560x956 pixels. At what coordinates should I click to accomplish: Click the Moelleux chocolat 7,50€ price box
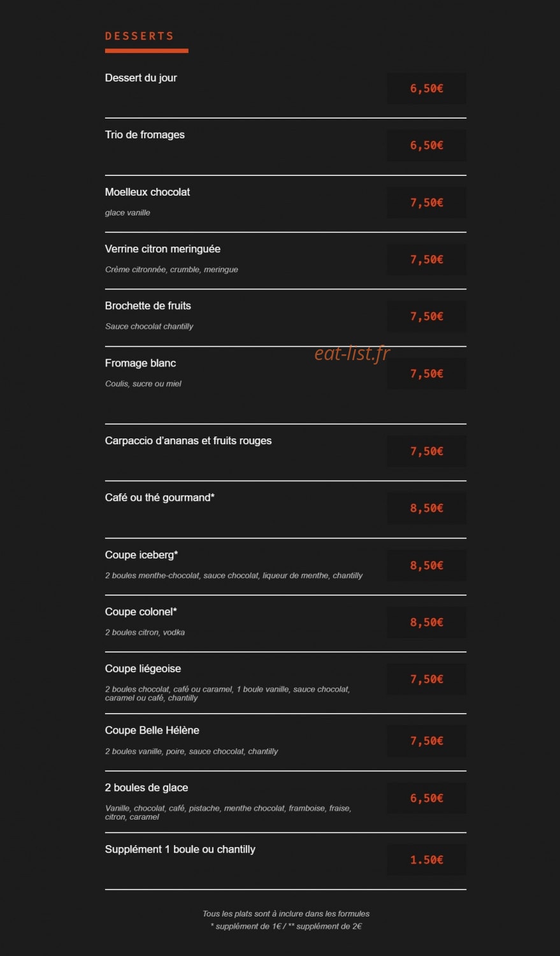point(426,203)
